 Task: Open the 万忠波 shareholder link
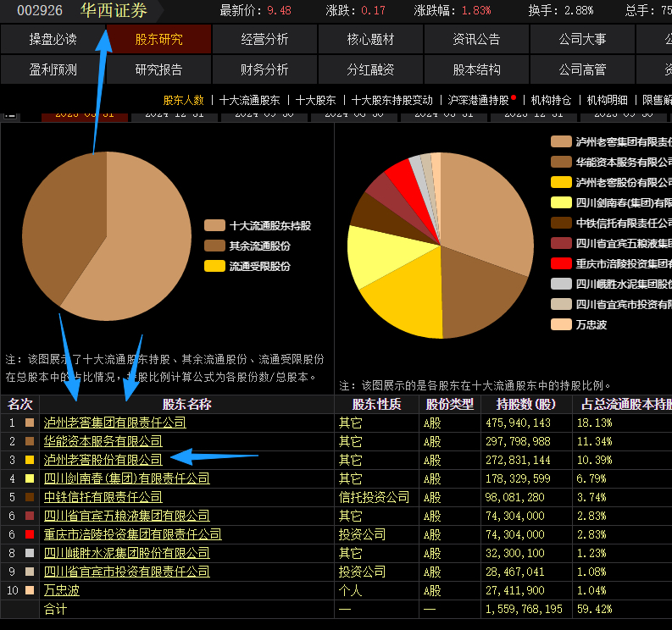pos(61,590)
